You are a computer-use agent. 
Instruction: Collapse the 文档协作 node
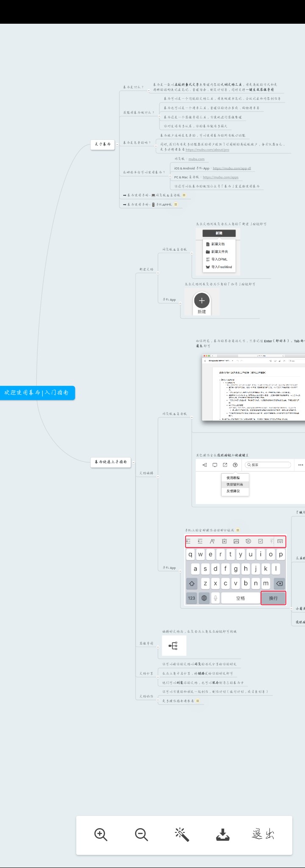pos(158,699)
